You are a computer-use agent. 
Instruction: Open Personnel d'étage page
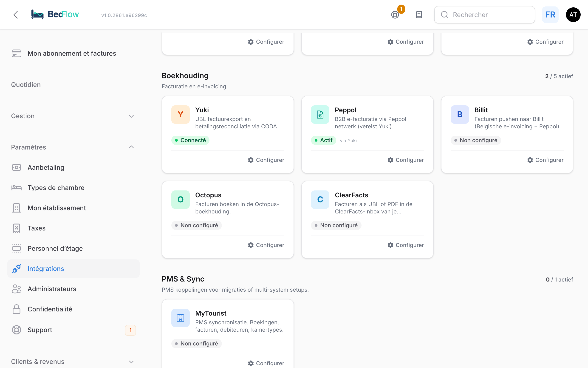73,248
